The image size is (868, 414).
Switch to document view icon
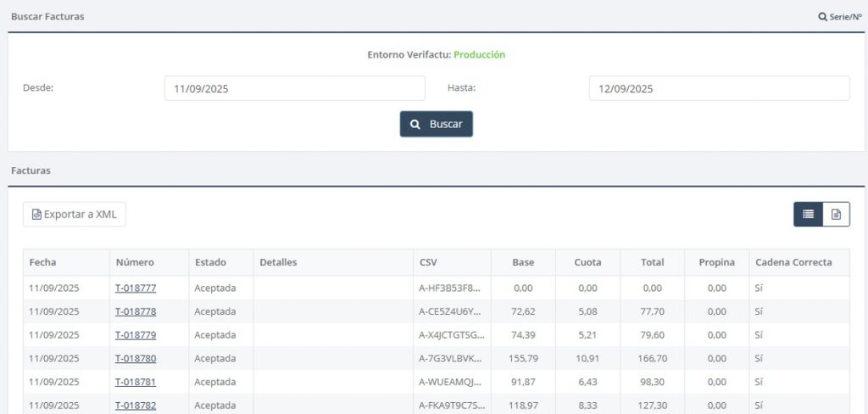pyautogui.click(x=836, y=215)
